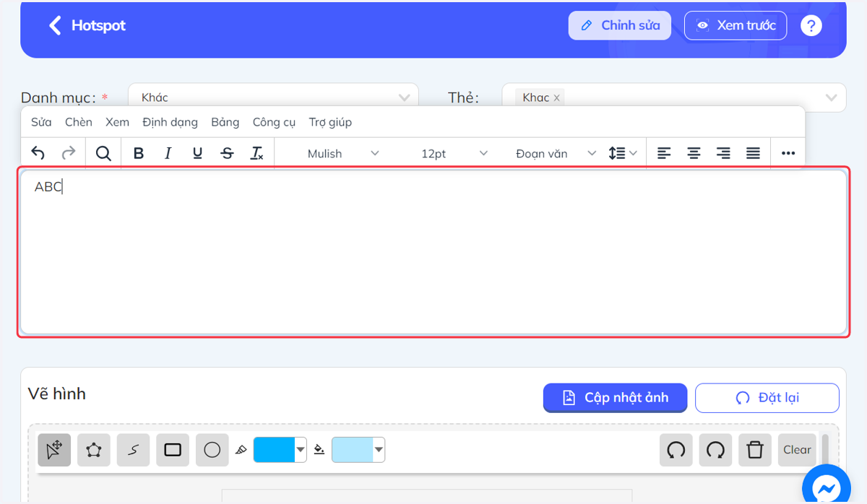Open the stroke color dropdown arrow
This screenshot has width=867, height=504.
301,450
